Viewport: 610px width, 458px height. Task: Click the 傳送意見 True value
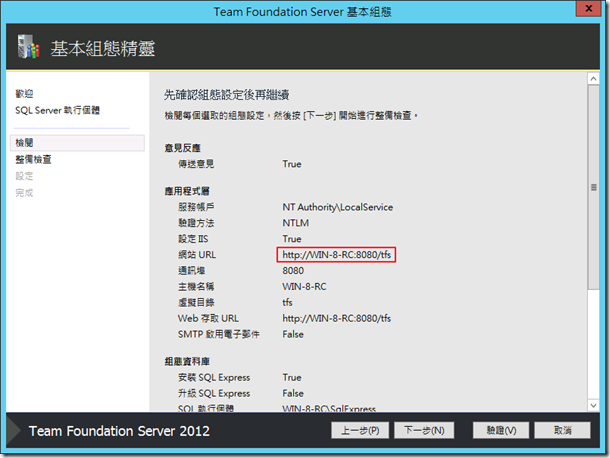pyautogui.click(x=292, y=164)
